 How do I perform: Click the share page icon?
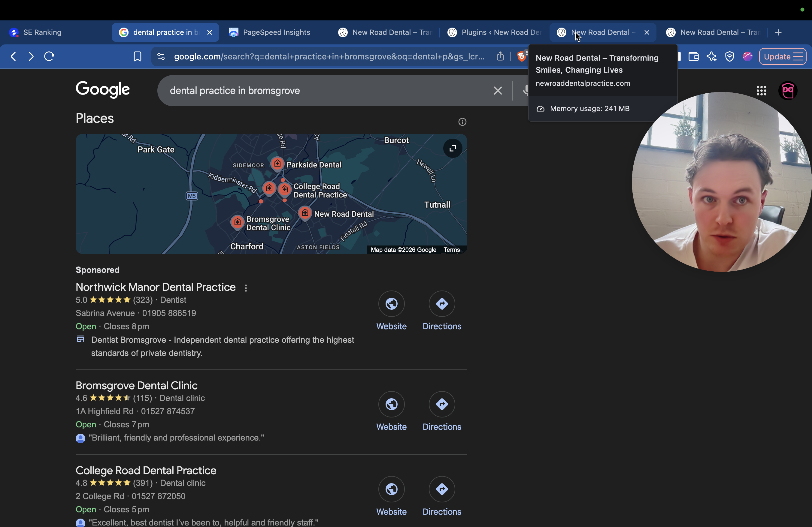(x=500, y=56)
